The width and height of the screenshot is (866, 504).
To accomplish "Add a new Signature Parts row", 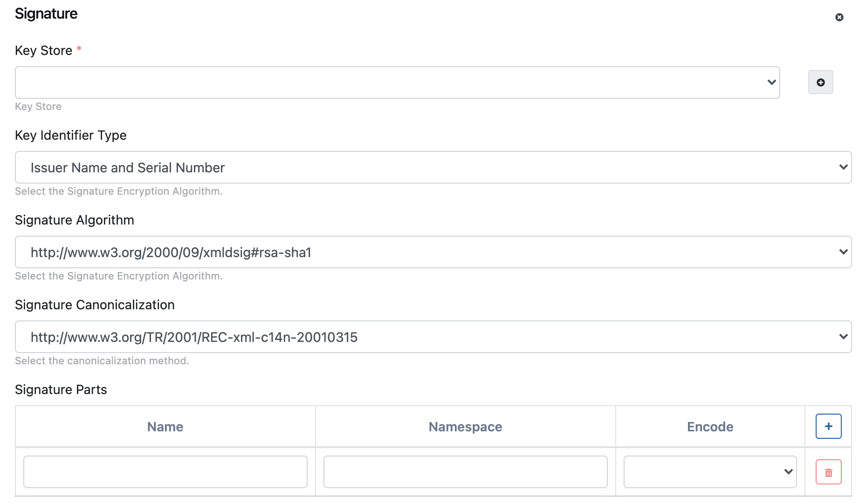I will pyautogui.click(x=828, y=426).
